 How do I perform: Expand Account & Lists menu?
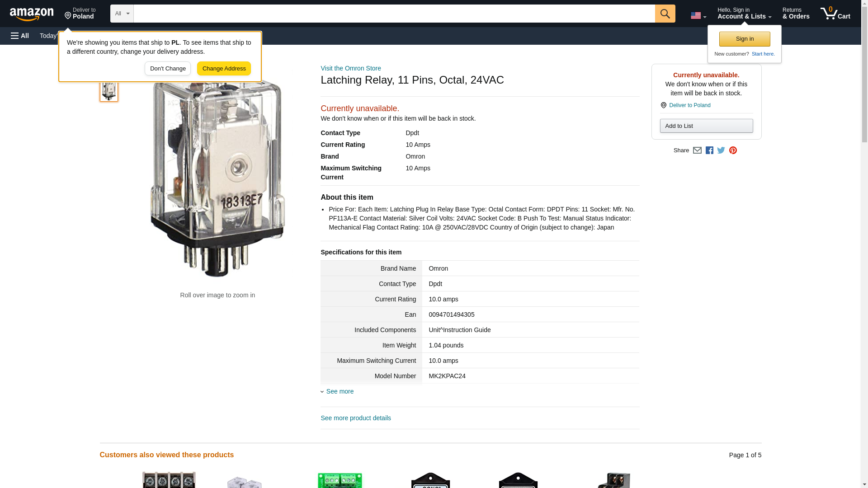tap(744, 14)
